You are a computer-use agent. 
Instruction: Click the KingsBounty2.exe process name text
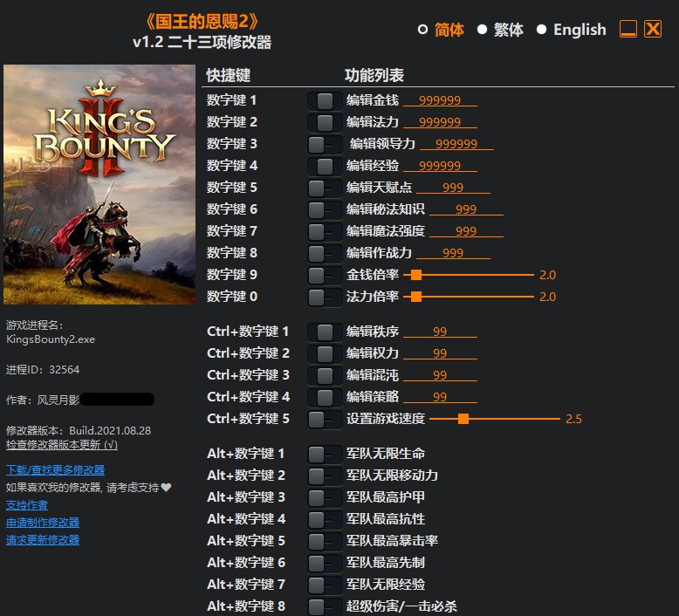click(x=51, y=339)
